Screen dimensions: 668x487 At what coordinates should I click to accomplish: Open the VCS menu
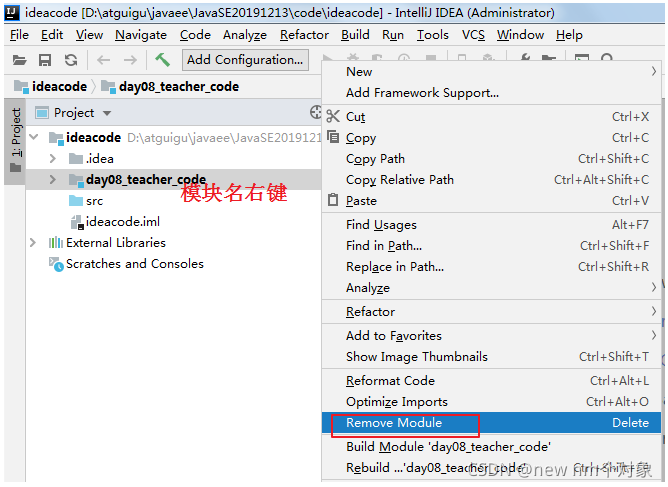473,35
